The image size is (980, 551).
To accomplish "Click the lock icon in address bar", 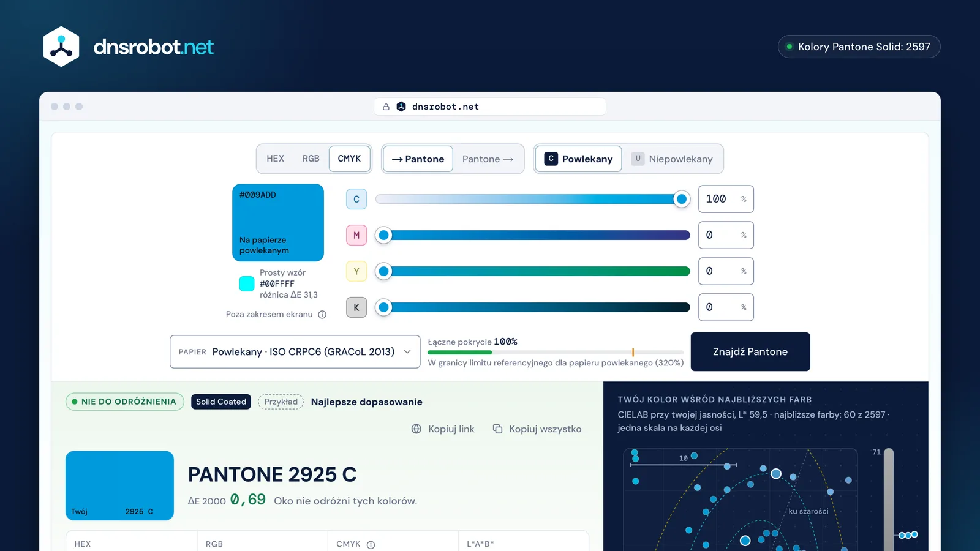I will (386, 107).
